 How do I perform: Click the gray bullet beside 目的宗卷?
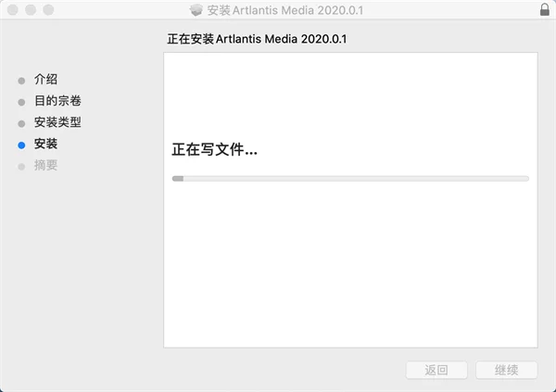21,102
